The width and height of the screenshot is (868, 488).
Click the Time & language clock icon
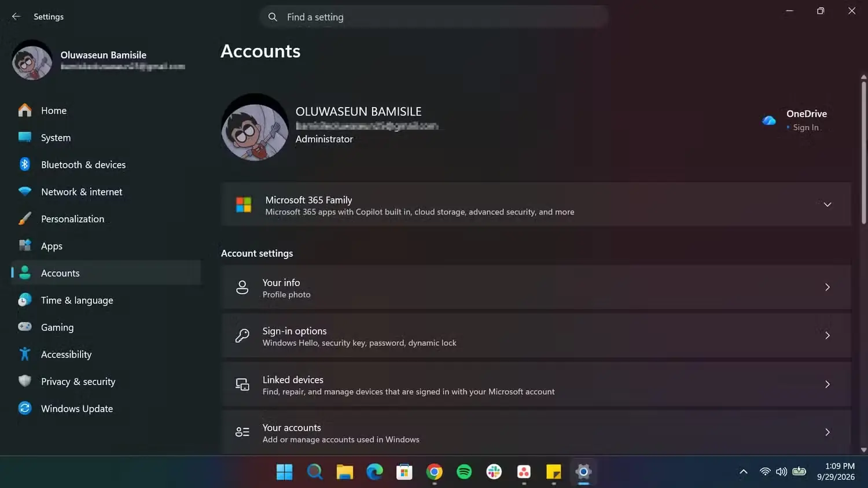(25, 300)
